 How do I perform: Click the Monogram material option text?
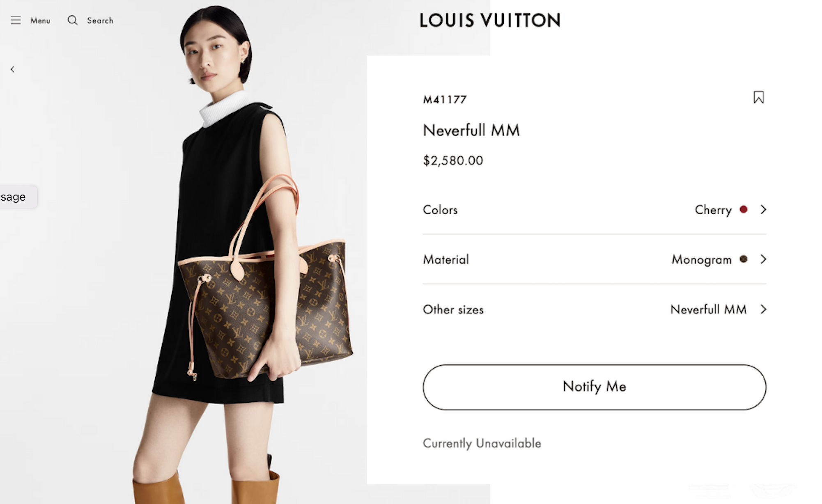click(702, 259)
